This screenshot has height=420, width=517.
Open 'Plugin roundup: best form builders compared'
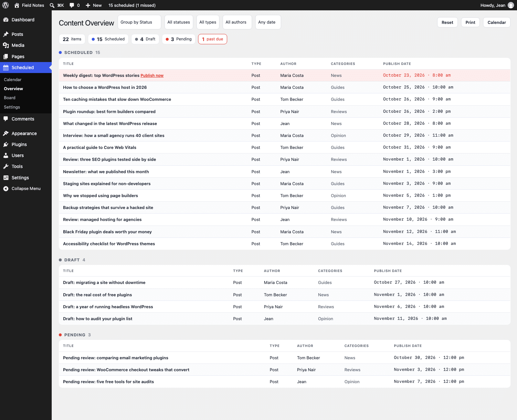pyautogui.click(x=109, y=111)
